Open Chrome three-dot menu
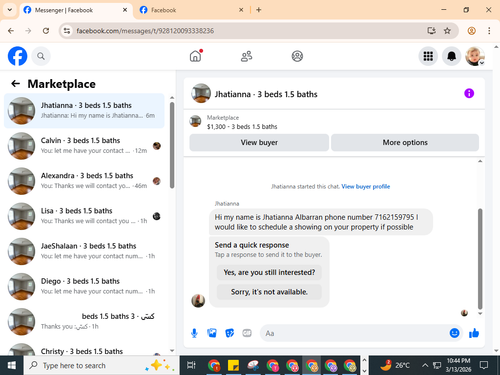This screenshot has height=375, width=500. [x=489, y=31]
